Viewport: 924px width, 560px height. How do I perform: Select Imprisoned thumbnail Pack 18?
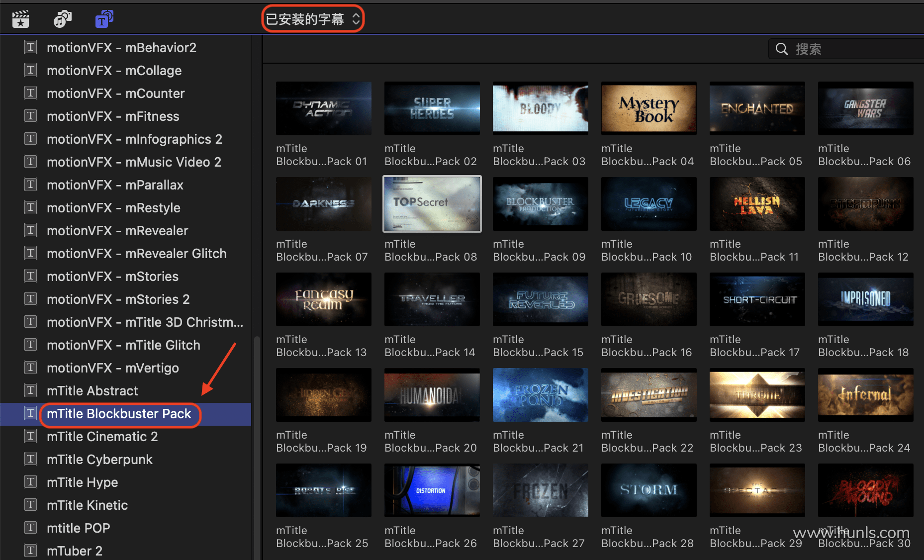[866, 299]
